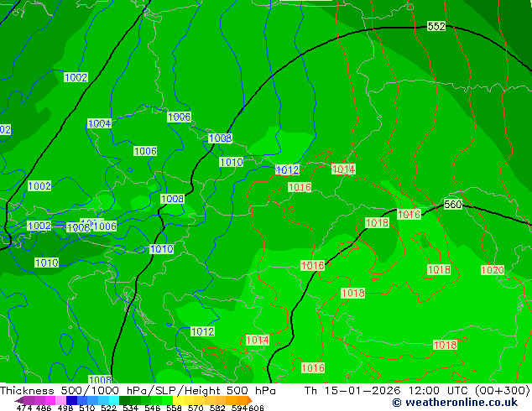Image resolution: width=532 pixels, height=411 pixels.
Task: Click the 560 height contour label
Action: click(x=453, y=204)
